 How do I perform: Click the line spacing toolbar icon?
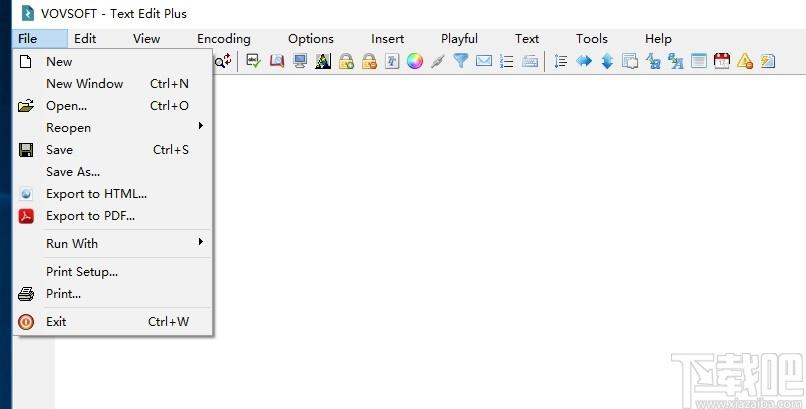point(561,61)
